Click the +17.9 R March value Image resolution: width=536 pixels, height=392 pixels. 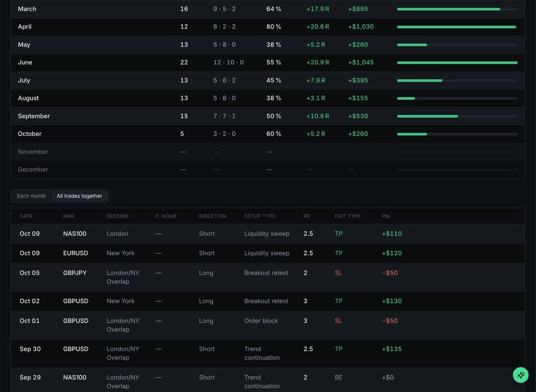pos(317,9)
